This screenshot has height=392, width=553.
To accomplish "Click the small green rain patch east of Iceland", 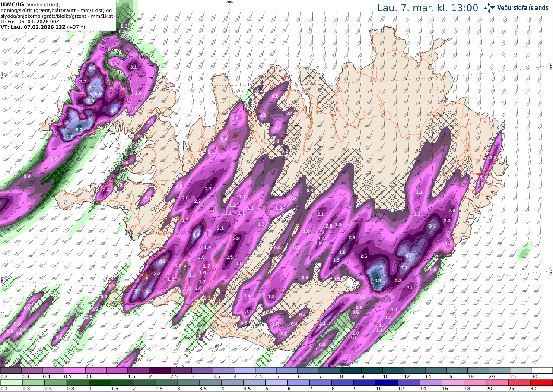I will point(525,251).
